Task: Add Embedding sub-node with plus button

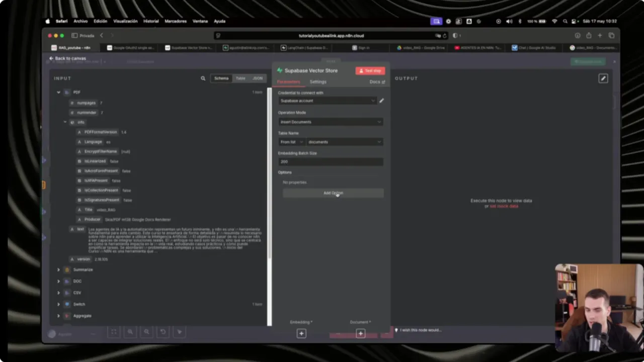Action: (301, 333)
